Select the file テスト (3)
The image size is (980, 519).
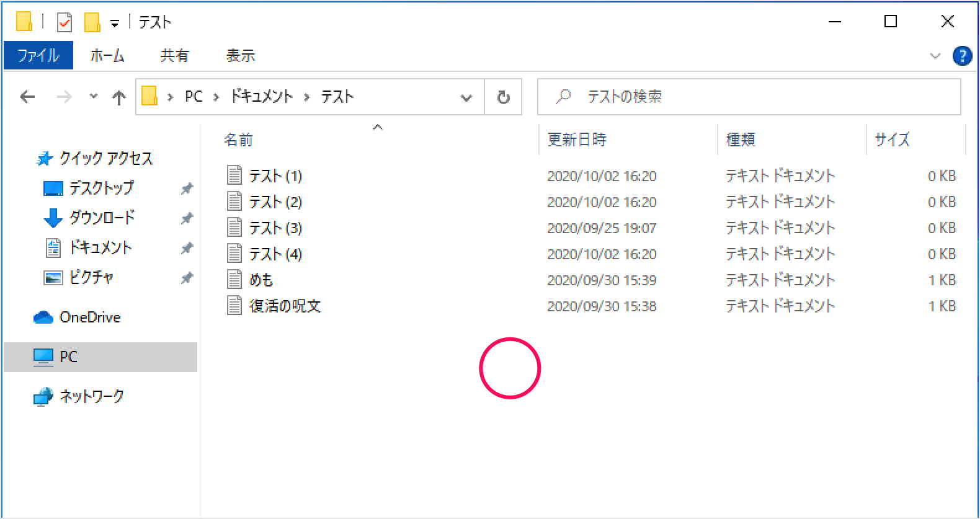point(275,228)
